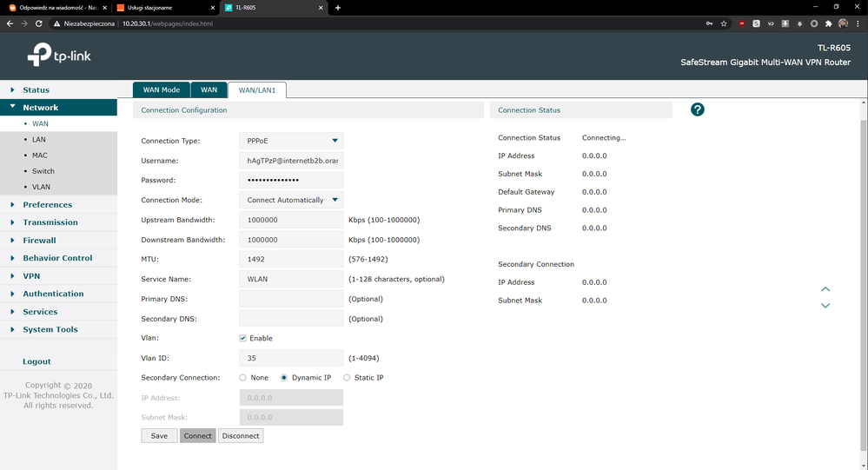Open the Connection Type dropdown

point(291,141)
